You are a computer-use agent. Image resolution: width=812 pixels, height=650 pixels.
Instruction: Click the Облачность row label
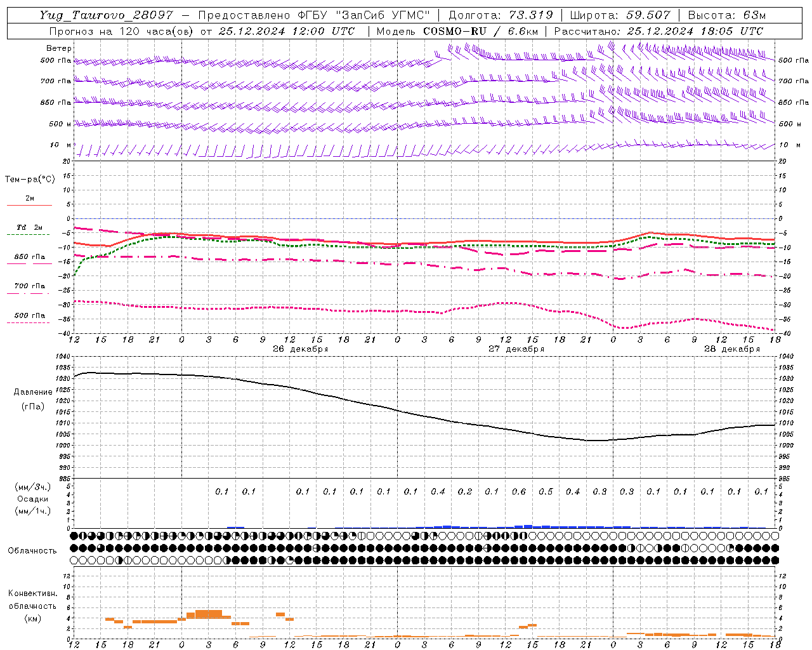pyautogui.click(x=32, y=550)
